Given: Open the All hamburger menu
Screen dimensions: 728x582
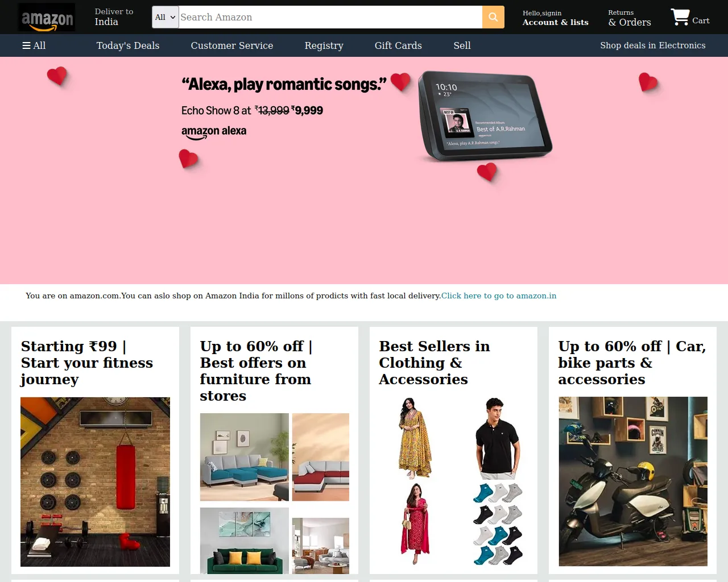Looking at the screenshot, I should point(34,45).
